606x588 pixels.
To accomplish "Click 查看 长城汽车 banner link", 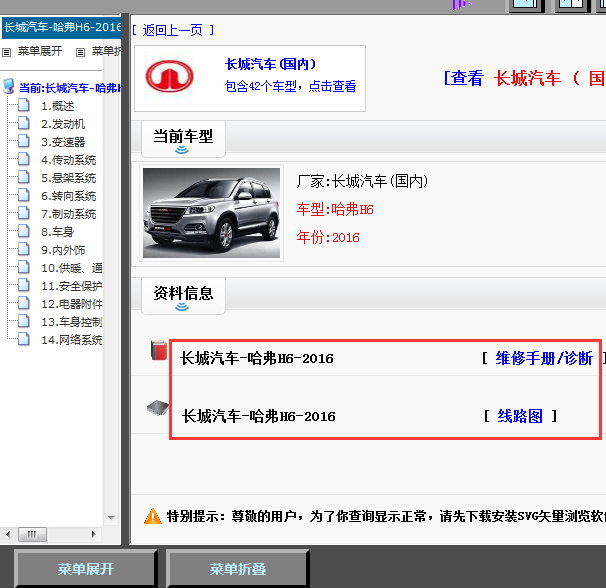I will click(525, 78).
